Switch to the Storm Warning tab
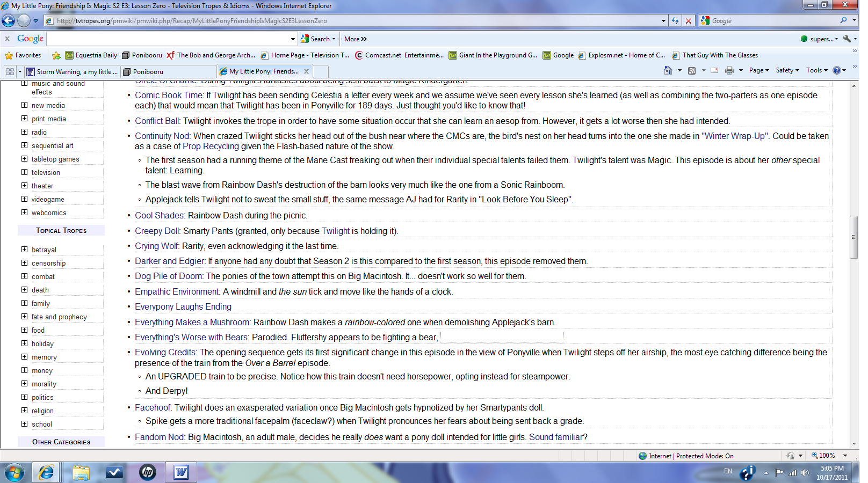The height and width of the screenshot is (483, 868). pyautogui.click(x=71, y=71)
